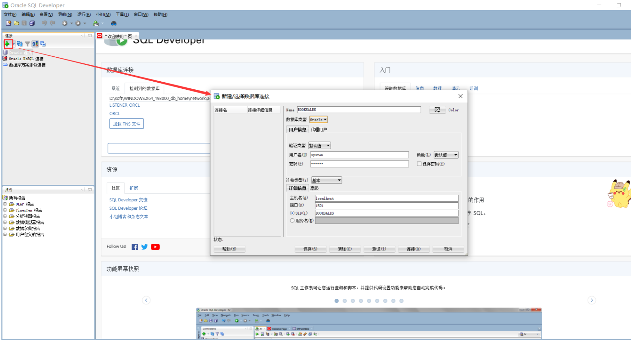
Task: Click the 端口 field containing 1521
Action: pyautogui.click(x=386, y=206)
